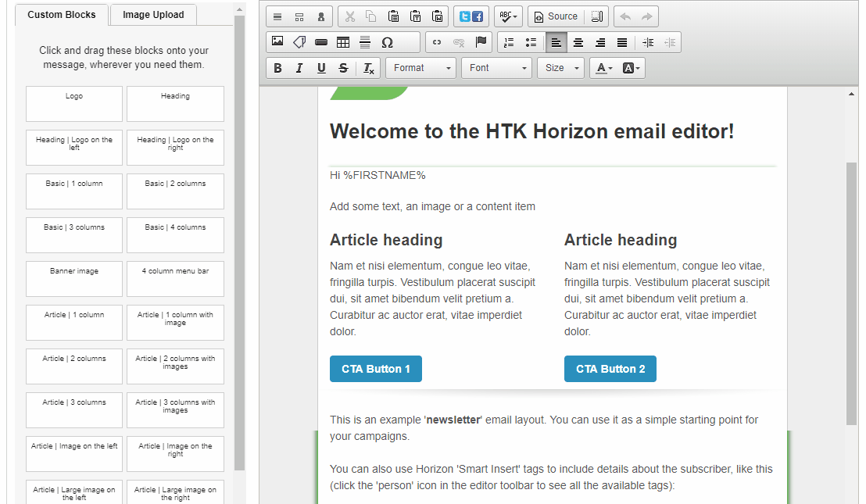Click the Twitter sharing icon
The image size is (866, 504).
463,16
